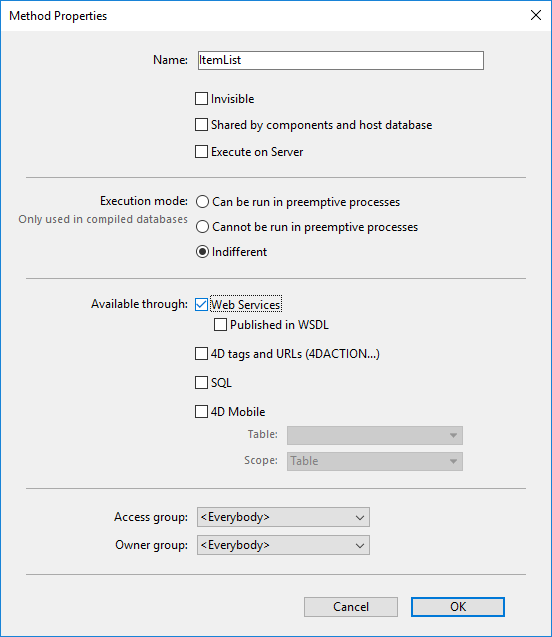
Task: Select Can be run in preemptive processes
Action: coord(202,202)
